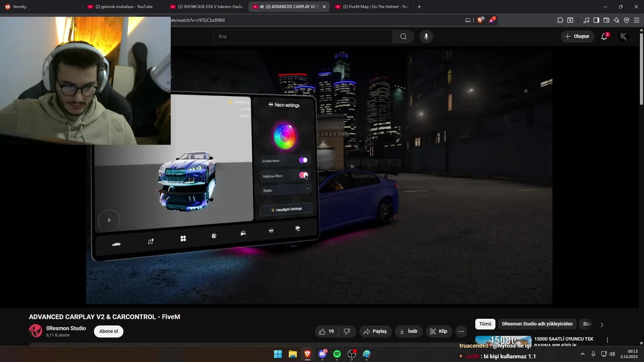Open the 15000 SAATLİ OYUNCU video thumbnail
Image resolution: width=644 pixels, height=362 pixels.
(503, 341)
